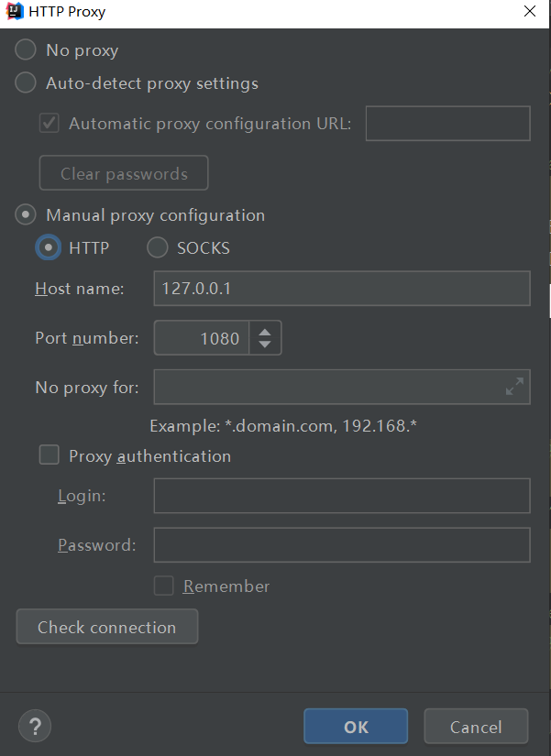The width and height of the screenshot is (551, 756).
Task: Select Auto-detect proxy settings
Action: (26, 82)
